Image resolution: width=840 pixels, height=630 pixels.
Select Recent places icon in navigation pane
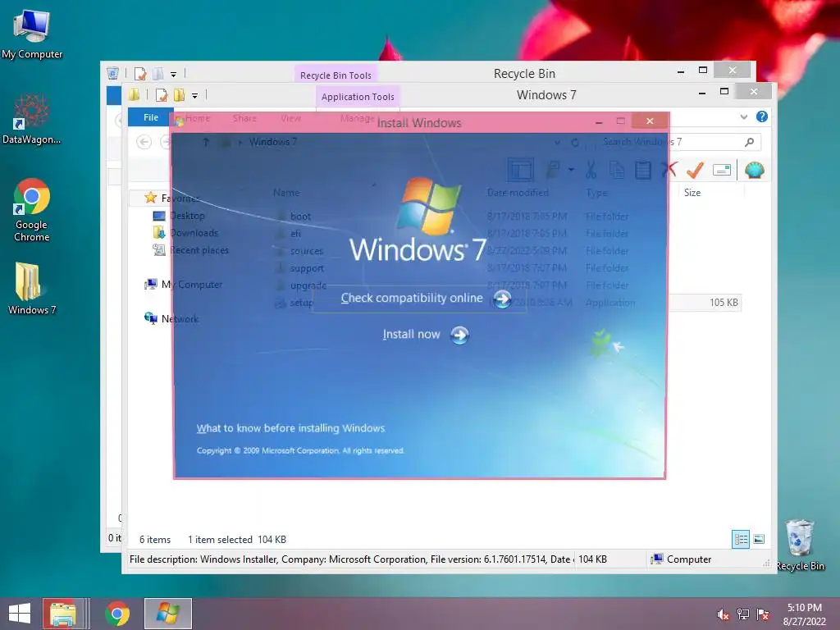pyautogui.click(x=159, y=250)
